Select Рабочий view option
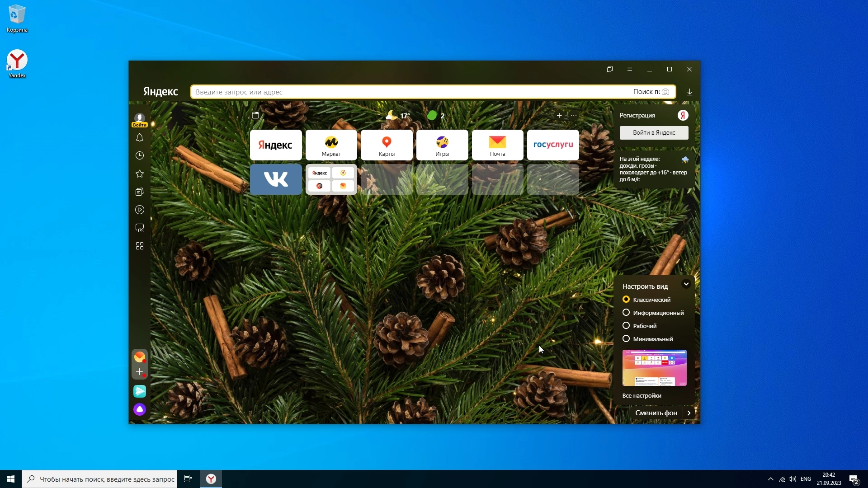The height and width of the screenshot is (488, 868). (x=626, y=326)
